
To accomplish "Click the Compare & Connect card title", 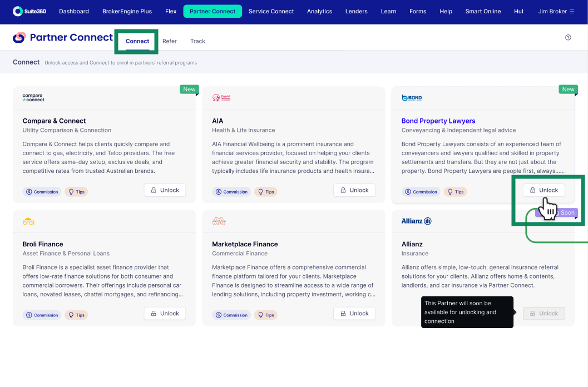I will [x=54, y=121].
